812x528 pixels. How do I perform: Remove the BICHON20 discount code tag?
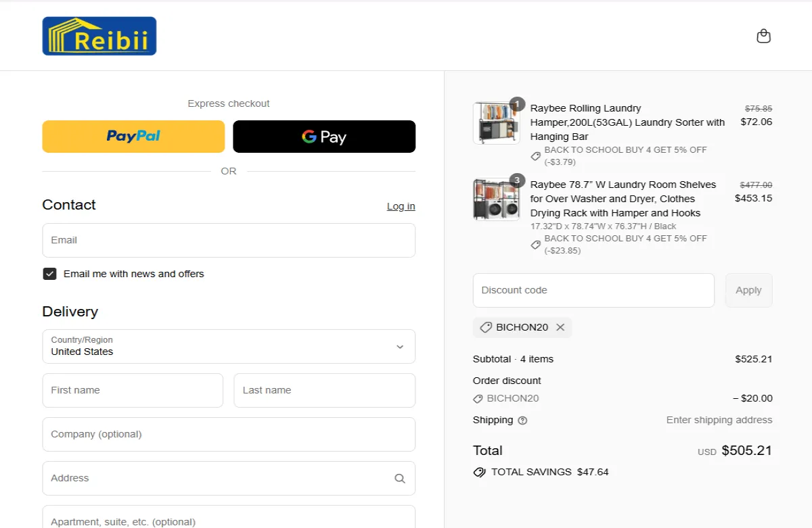point(560,327)
